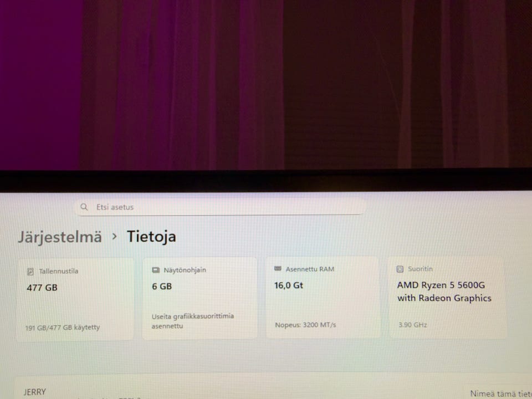Click the breadcrumb chevron separator
The width and height of the screenshot is (532, 399).
point(115,237)
